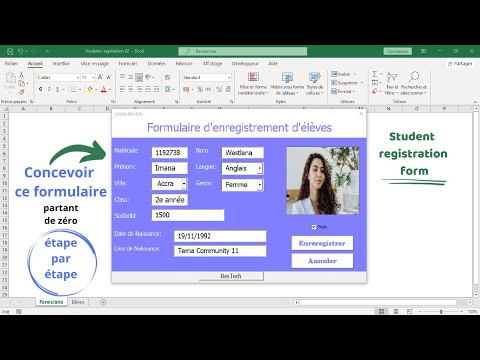Expand the borders dropdown arrow

[80, 89]
